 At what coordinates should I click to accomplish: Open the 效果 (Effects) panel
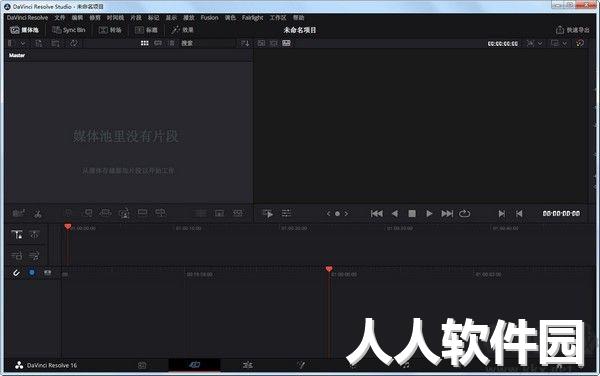(183, 30)
